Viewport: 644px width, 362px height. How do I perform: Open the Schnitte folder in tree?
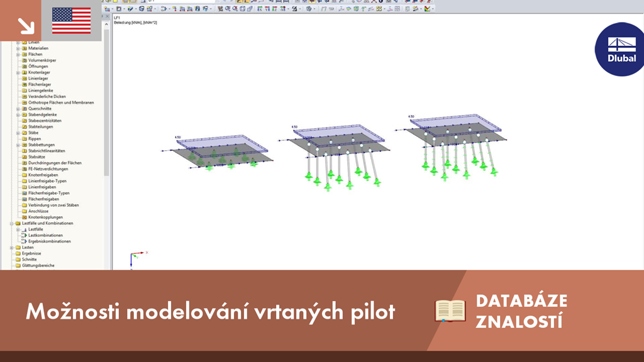coord(18,260)
